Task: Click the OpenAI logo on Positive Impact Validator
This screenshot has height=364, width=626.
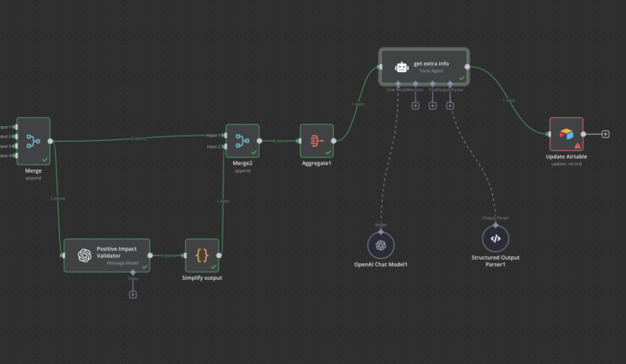Action: 84,255
